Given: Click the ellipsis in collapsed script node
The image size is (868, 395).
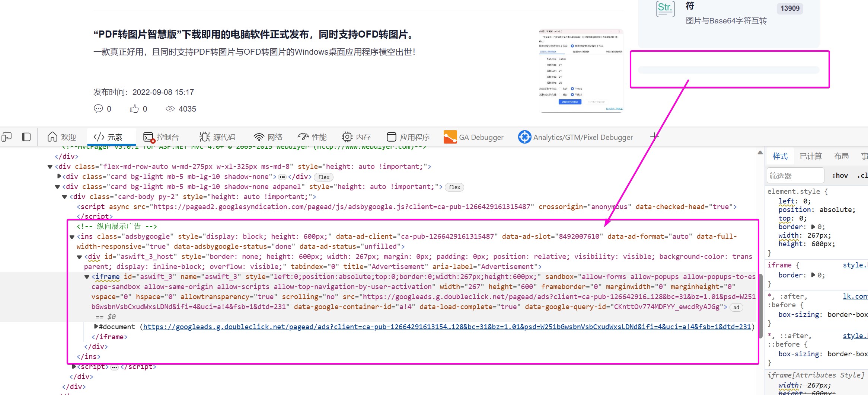Looking at the screenshot, I should tap(114, 367).
